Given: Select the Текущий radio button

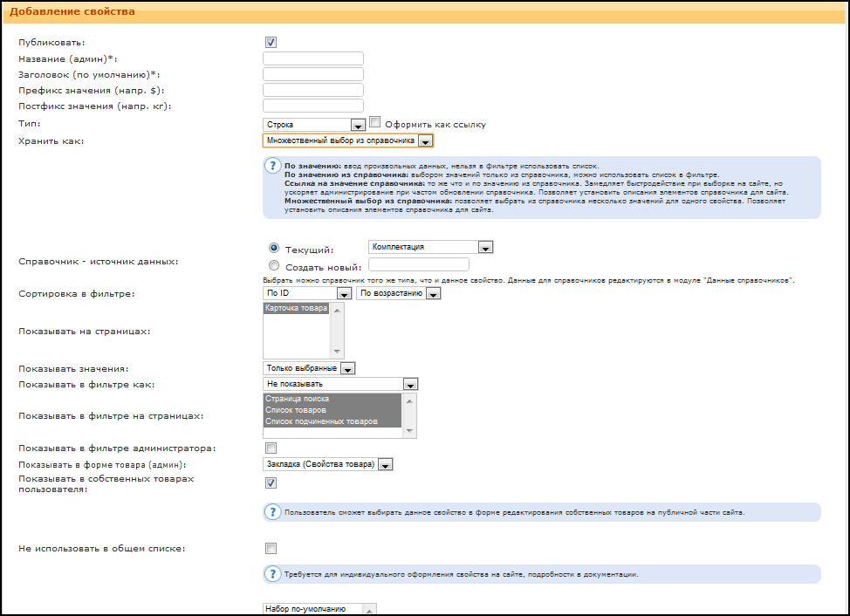Looking at the screenshot, I should [x=274, y=248].
